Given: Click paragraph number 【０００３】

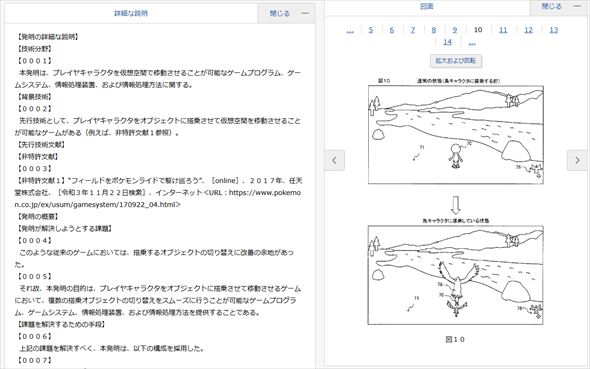Looking at the screenshot, I should tap(34, 169).
